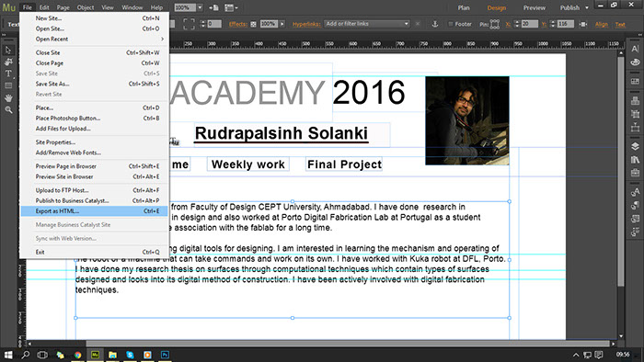Viewport: 644px width, 362px height.
Task: Select the Selection tool arrow
Action: coord(8,51)
